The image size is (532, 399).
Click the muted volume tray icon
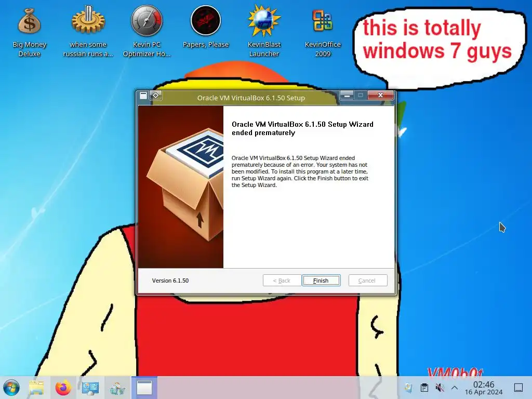coord(440,388)
